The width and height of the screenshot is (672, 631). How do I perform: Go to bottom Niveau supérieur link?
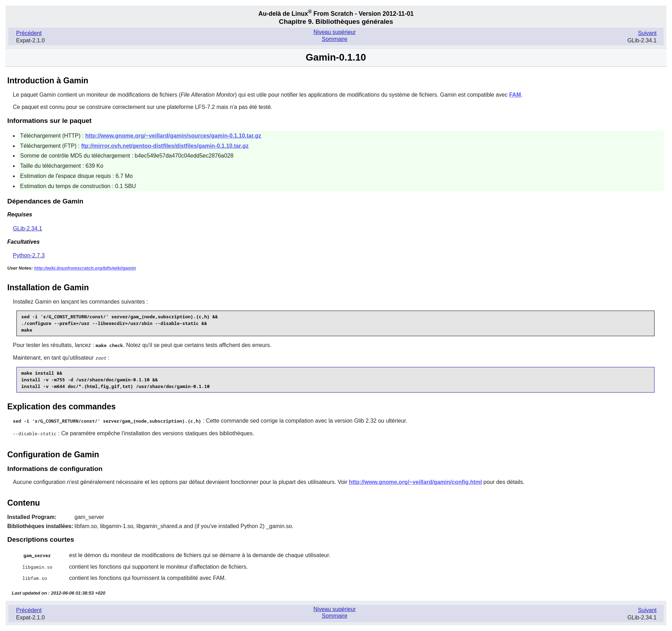[x=334, y=609]
